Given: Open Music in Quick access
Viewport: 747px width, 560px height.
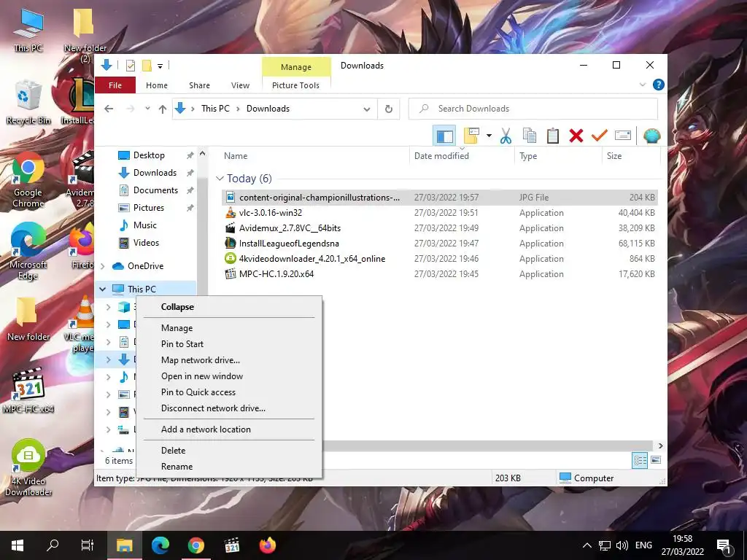Looking at the screenshot, I should coord(145,225).
